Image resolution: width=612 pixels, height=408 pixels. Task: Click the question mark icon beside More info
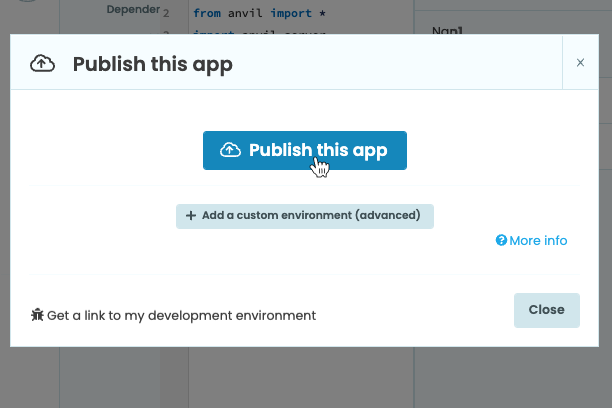coord(501,241)
